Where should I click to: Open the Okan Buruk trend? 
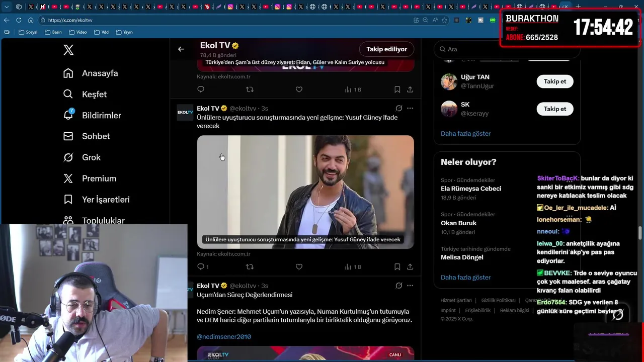tap(458, 223)
